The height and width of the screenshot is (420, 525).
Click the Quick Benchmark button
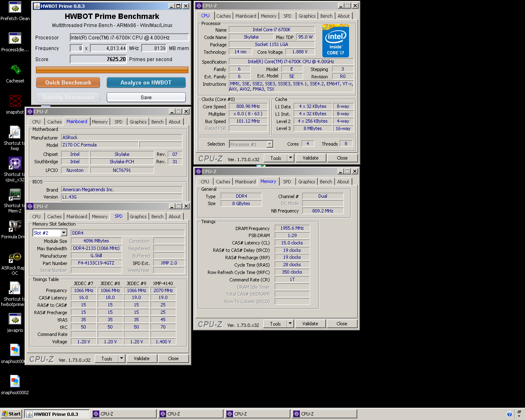pyautogui.click(x=68, y=82)
